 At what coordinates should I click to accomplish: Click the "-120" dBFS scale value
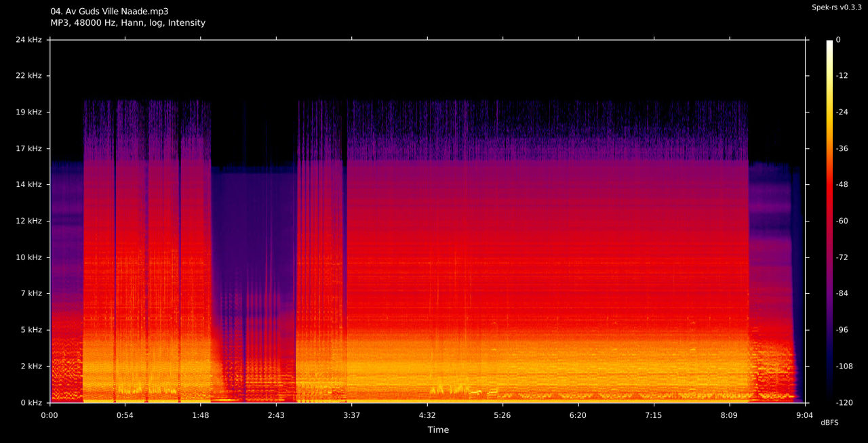click(x=844, y=402)
